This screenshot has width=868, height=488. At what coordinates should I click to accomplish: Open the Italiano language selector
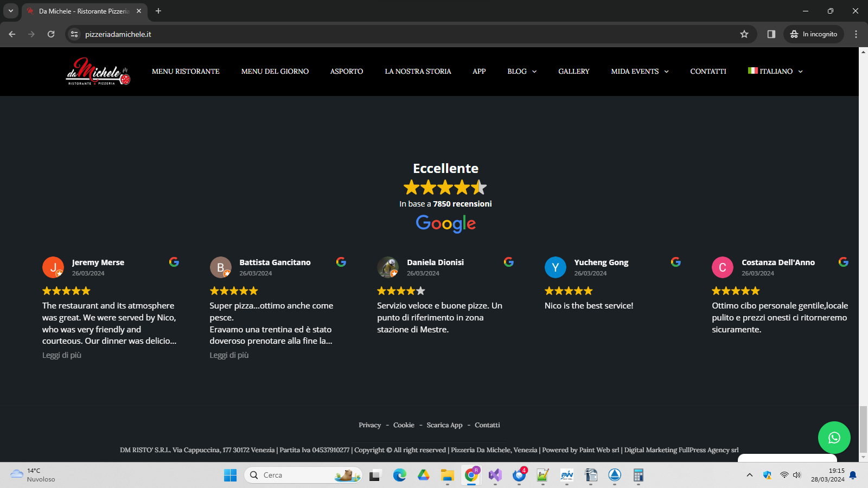coord(775,72)
